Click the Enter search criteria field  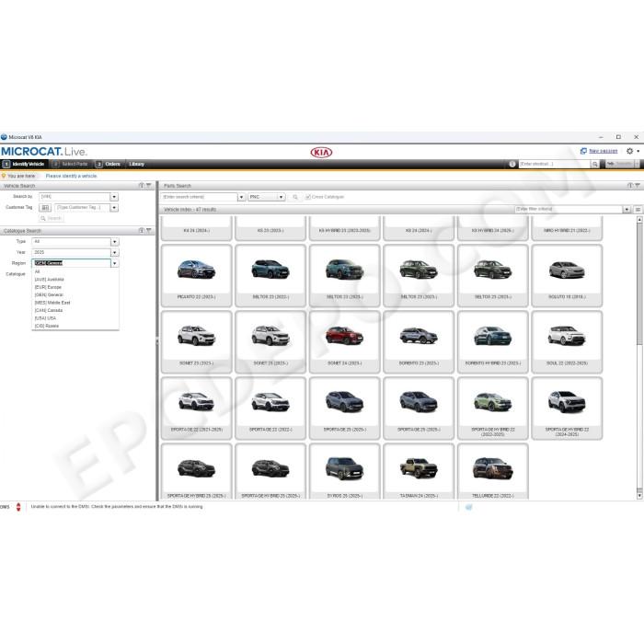pos(200,197)
